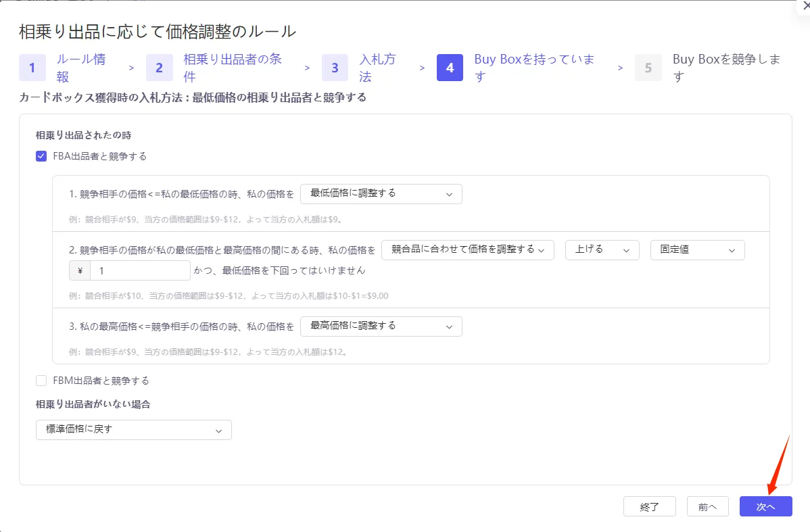Click the 相乗り出品者がいない場合 heading
The width and height of the screenshot is (810, 532).
pyautogui.click(x=93, y=404)
